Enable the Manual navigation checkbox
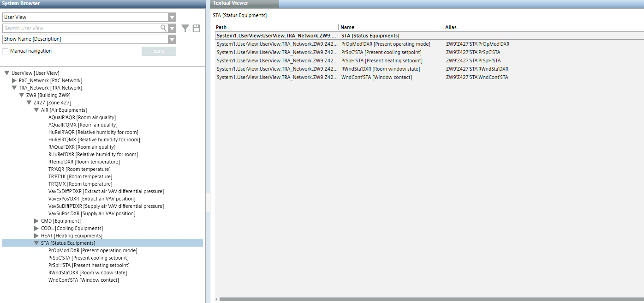 [x=6, y=51]
